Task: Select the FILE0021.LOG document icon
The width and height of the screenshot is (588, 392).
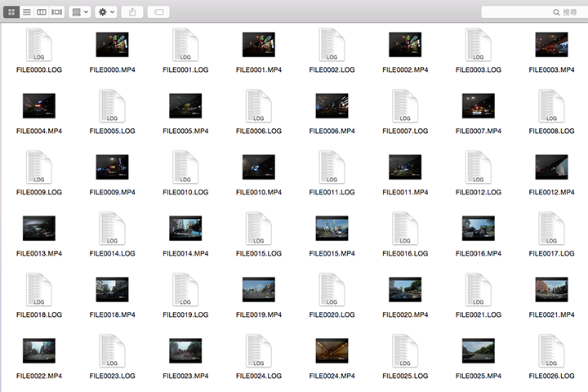Action: pos(478,290)
